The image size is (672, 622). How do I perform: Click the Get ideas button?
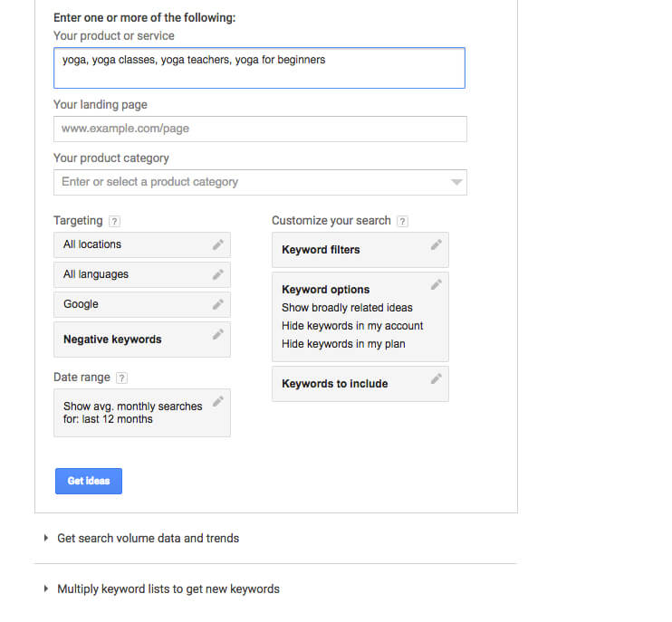click(x=89, y=481)
